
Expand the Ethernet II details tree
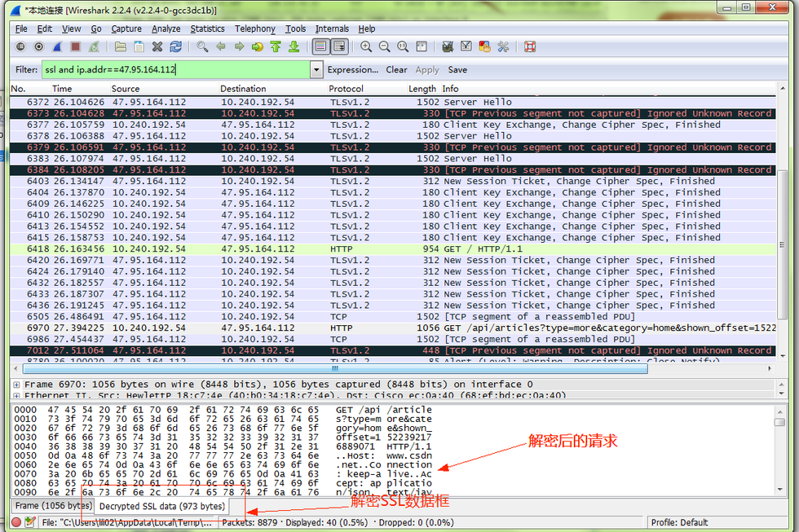pos(17,396)
